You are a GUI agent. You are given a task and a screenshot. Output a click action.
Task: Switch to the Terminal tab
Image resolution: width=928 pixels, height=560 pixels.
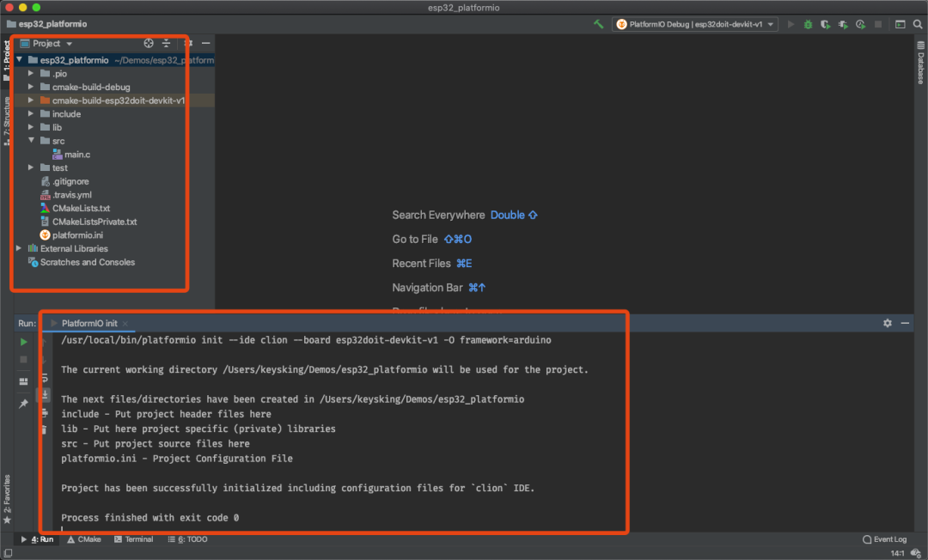(133, 539)
